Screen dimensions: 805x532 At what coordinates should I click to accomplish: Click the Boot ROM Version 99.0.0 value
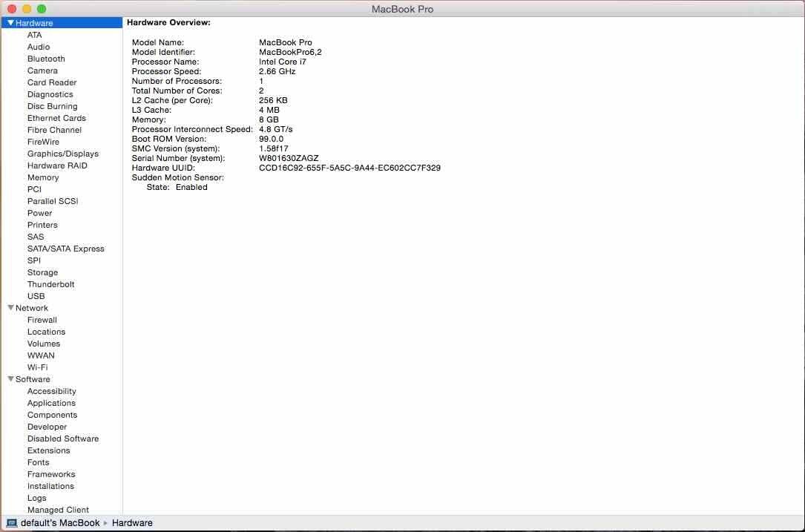tap(271, 139)
